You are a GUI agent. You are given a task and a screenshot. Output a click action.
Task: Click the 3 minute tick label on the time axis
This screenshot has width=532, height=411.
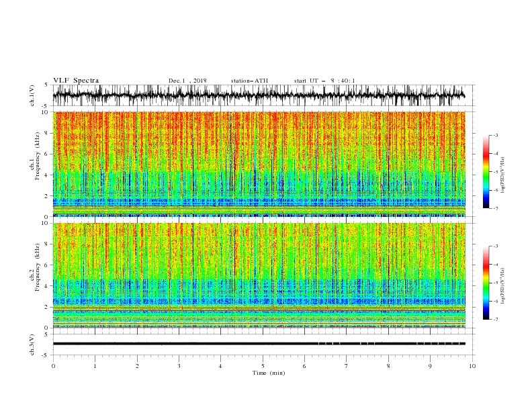[x=179, y=366]
